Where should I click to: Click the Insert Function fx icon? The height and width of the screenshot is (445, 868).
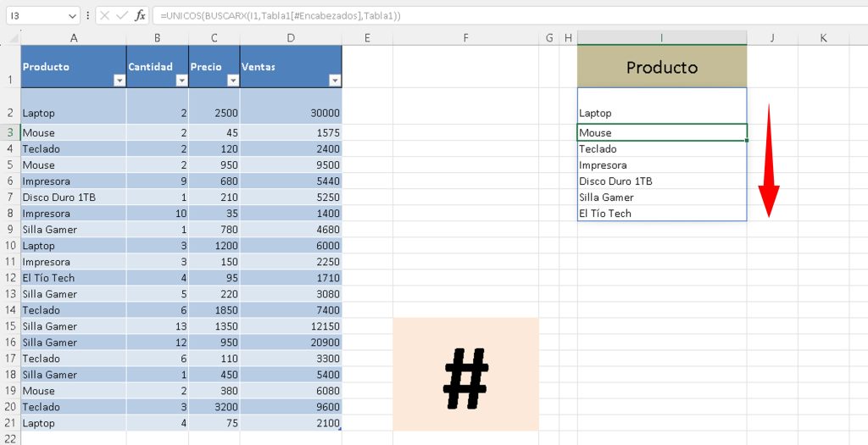pos(141,15)
